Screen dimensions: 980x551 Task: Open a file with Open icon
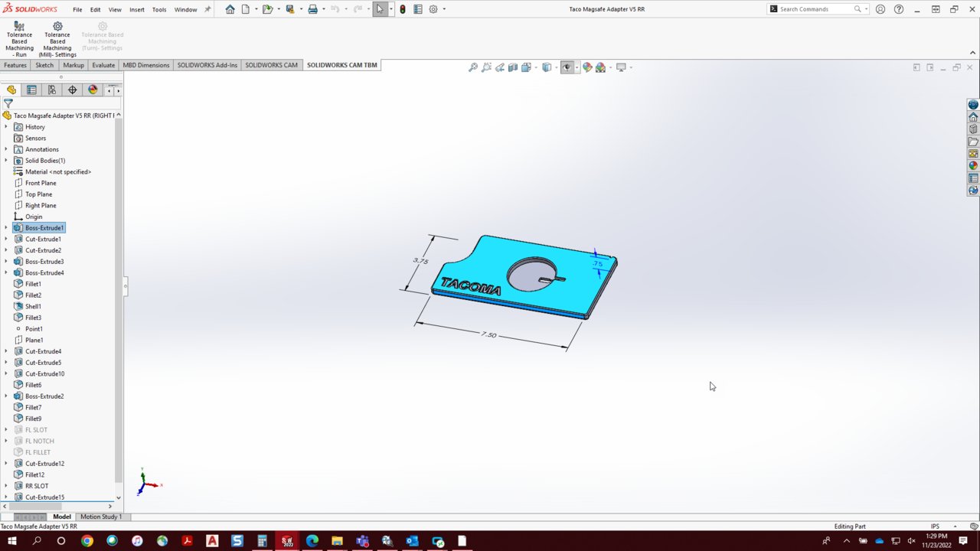(267, 9)
